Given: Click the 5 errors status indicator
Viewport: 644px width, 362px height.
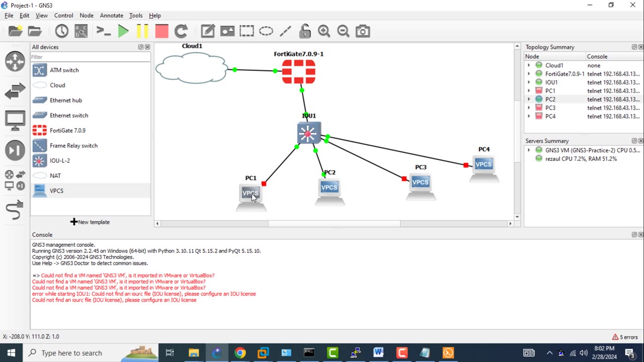Looking at the screenshot, I should click(x=625, y=337).
